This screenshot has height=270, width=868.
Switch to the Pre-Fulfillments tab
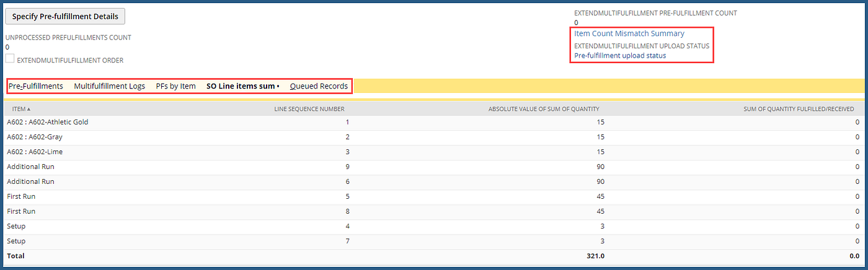coord(36,86)
